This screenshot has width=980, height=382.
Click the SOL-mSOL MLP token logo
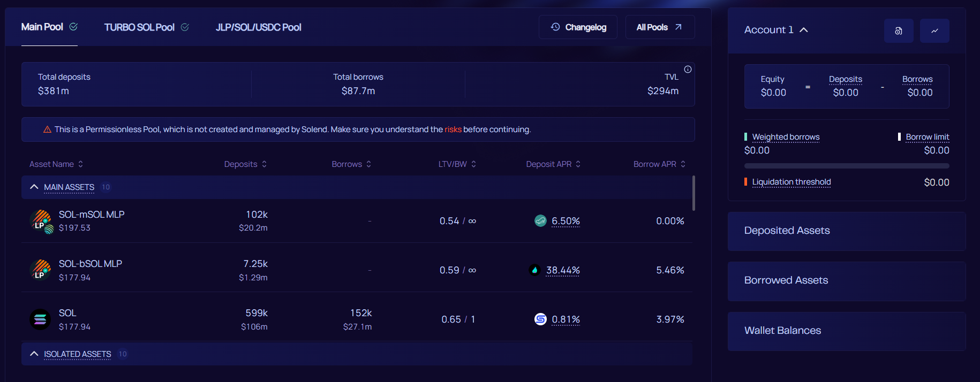(41, 221)
